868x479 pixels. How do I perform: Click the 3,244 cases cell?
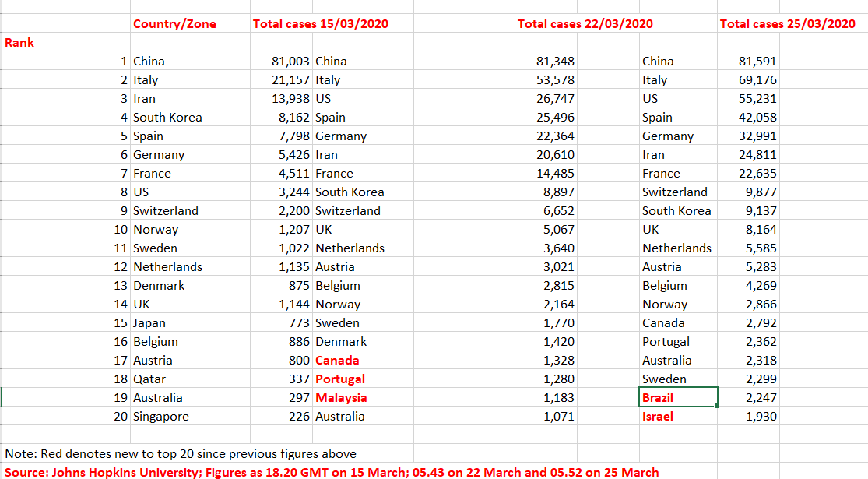click(281, 192)
